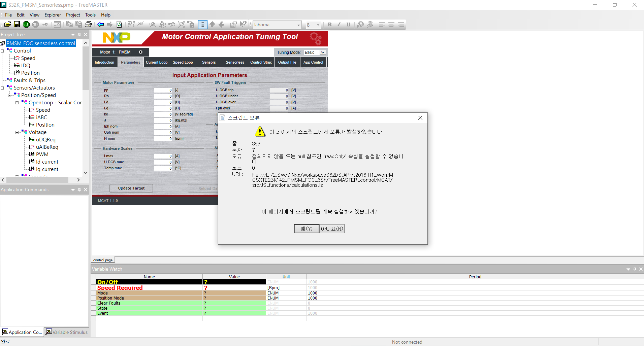Open the Tahoma font family dropdown

298,25
